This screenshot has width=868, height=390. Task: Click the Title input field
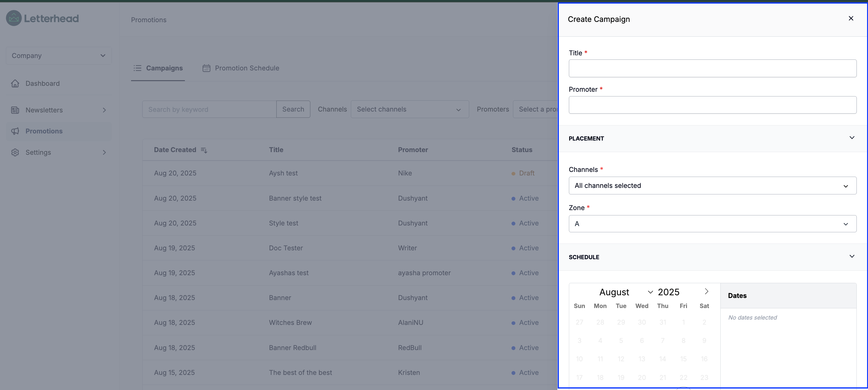coord(712,68)
